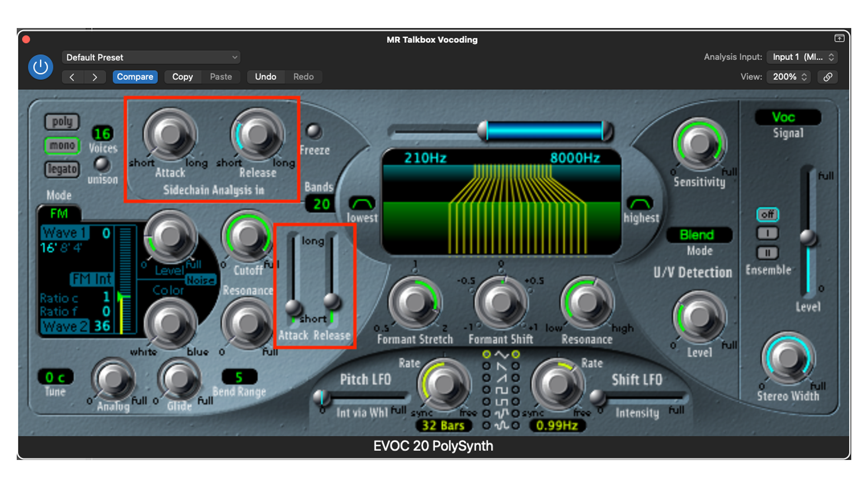
Task: Click the lowest band filter shape button
Action: pyautogui.click(x=362, y=204)
